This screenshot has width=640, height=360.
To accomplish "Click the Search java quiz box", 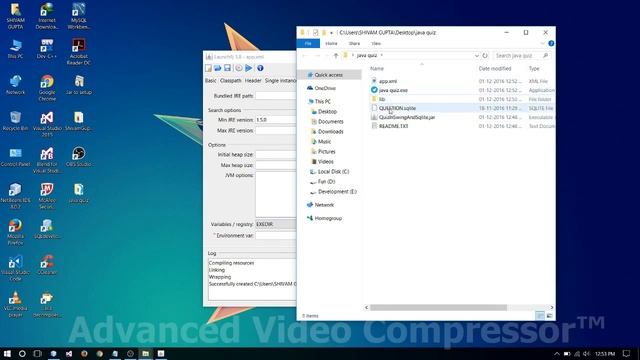I will (x=522, y=56).
